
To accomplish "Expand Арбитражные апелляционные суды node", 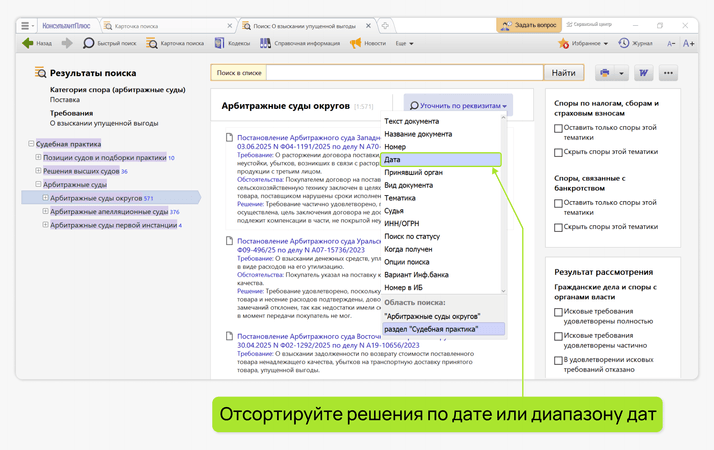I will 46,211.
